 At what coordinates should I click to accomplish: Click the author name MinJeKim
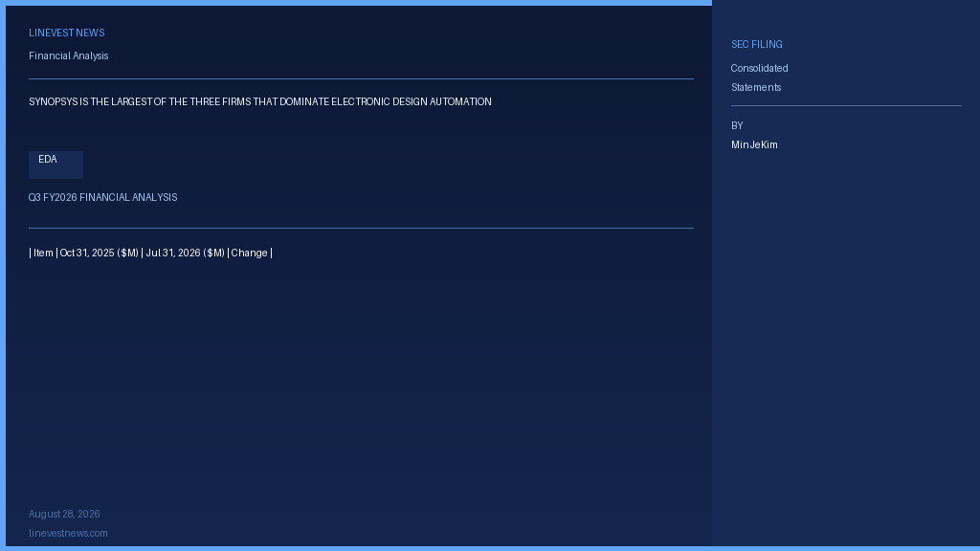coord(754,145)
